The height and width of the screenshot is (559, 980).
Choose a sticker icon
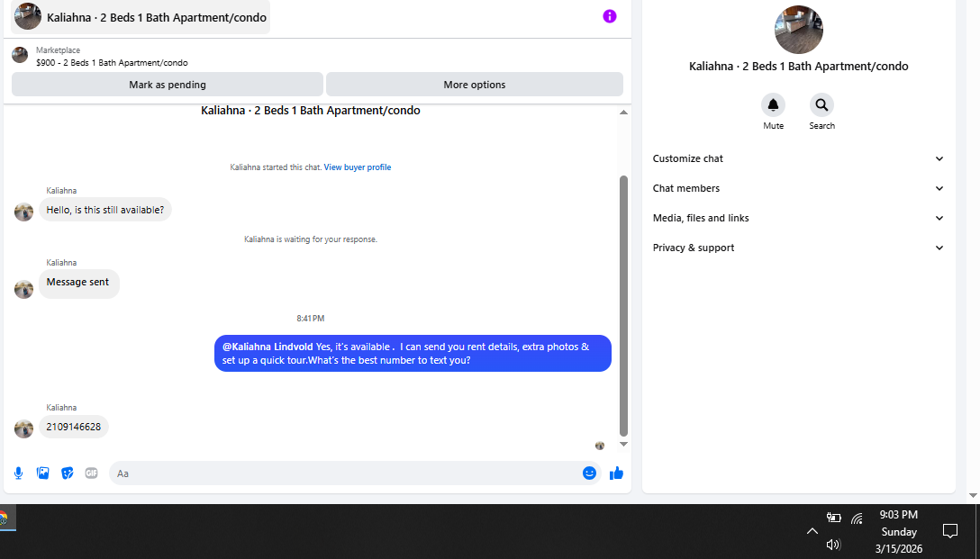pyautogui.click(x=68, y=473)
